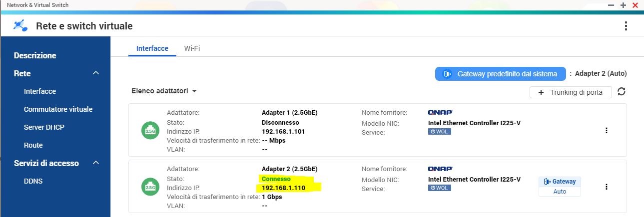Go to Server DHCP in sidebar

[x=44, y=127]
